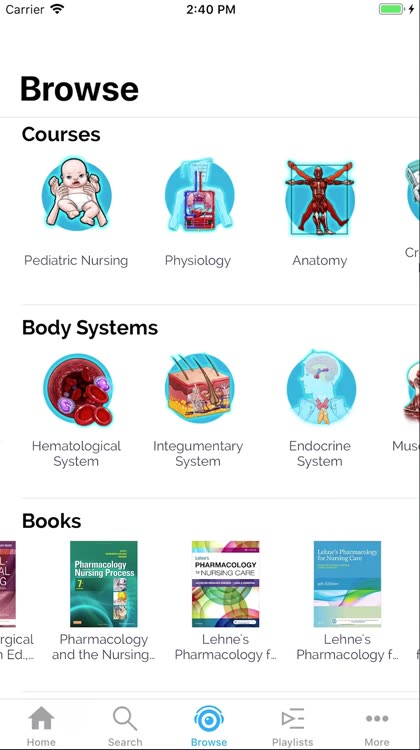Select the colorful Lehne's Pharmacology book cover
This screenshot has height=750, width=420.
(x=225, y=584)
